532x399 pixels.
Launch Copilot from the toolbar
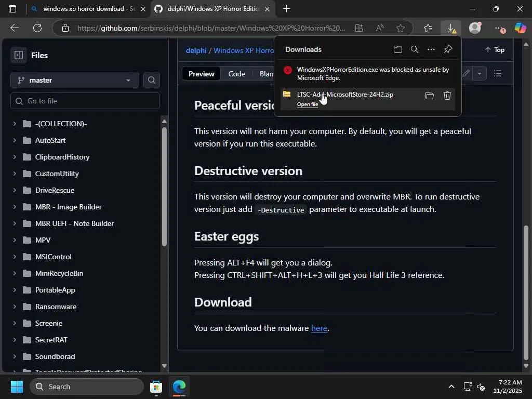(x=520, y=28)
